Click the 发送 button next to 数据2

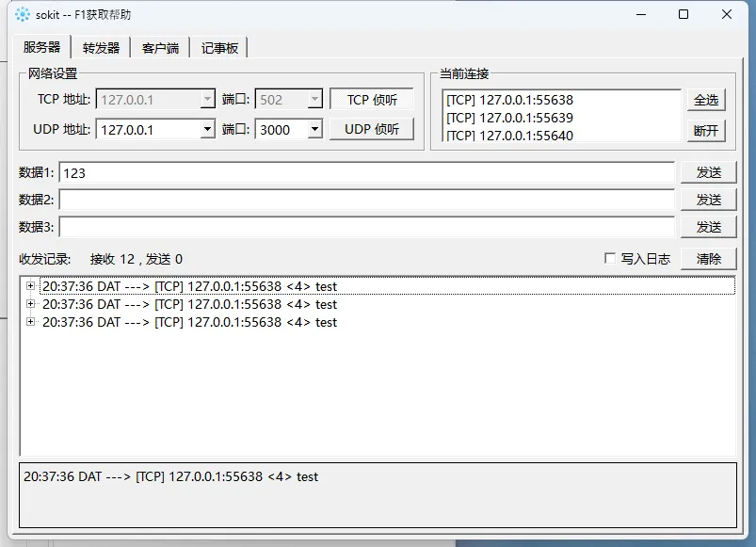(x=708, y=200)
